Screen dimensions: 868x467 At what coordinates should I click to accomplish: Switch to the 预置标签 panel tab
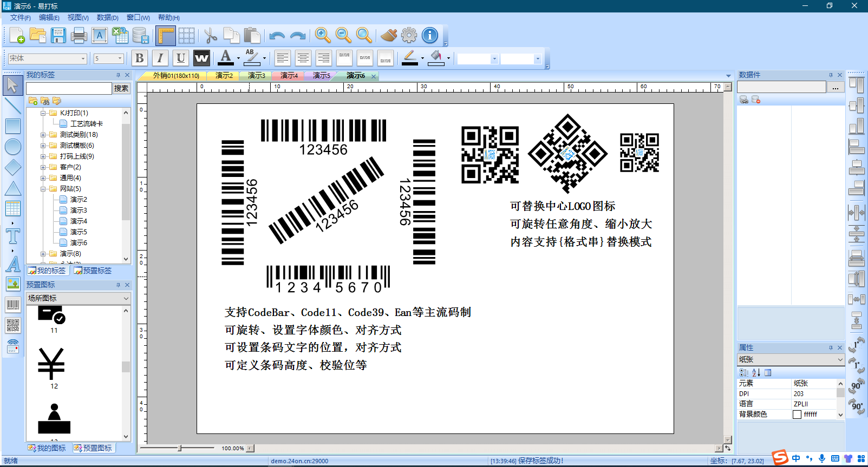tap(93, 271)
